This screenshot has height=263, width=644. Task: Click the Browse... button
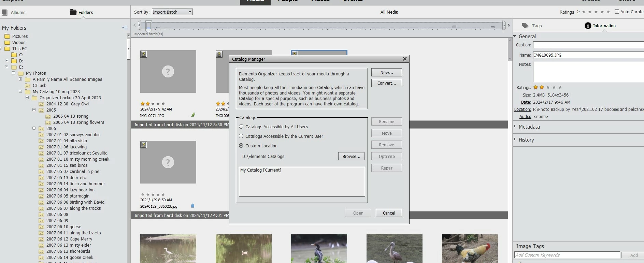click(351, 156)
